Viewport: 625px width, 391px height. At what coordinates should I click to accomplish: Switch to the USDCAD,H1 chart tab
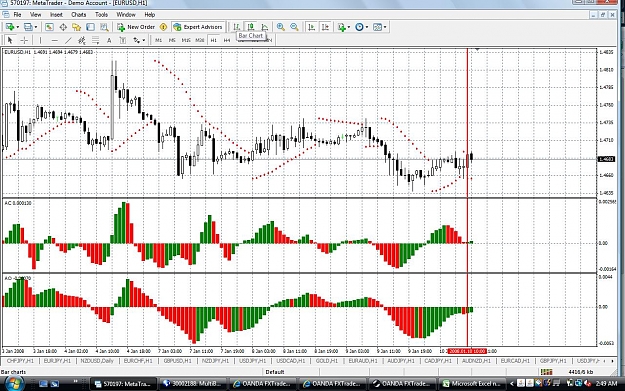click(x=291, y=361)
